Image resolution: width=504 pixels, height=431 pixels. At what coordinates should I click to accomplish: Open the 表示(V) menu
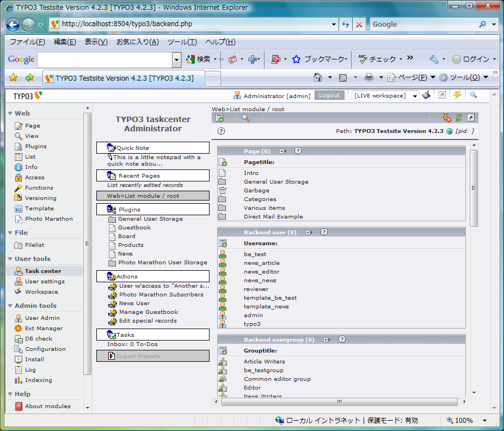point(96,42)
